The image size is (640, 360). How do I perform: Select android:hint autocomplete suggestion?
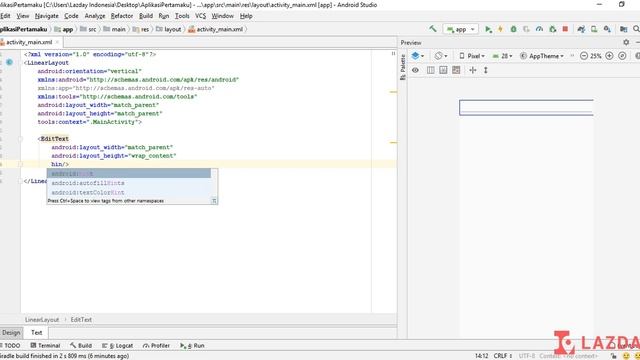tap(129, 173)
